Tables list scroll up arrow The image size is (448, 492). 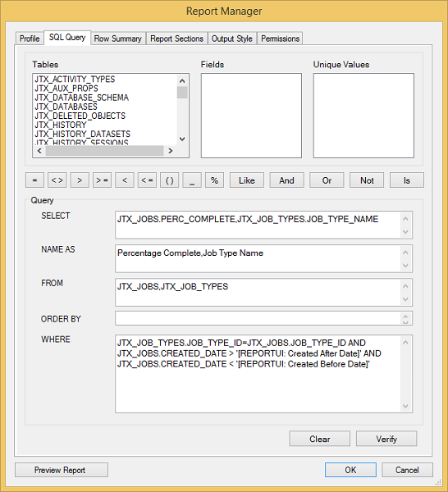click(182, 80)
